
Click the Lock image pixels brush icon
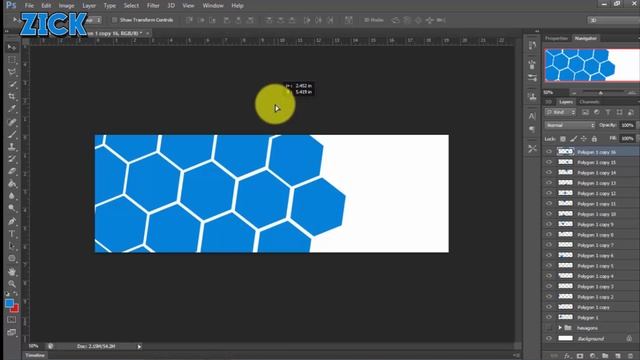pos(573,139)
